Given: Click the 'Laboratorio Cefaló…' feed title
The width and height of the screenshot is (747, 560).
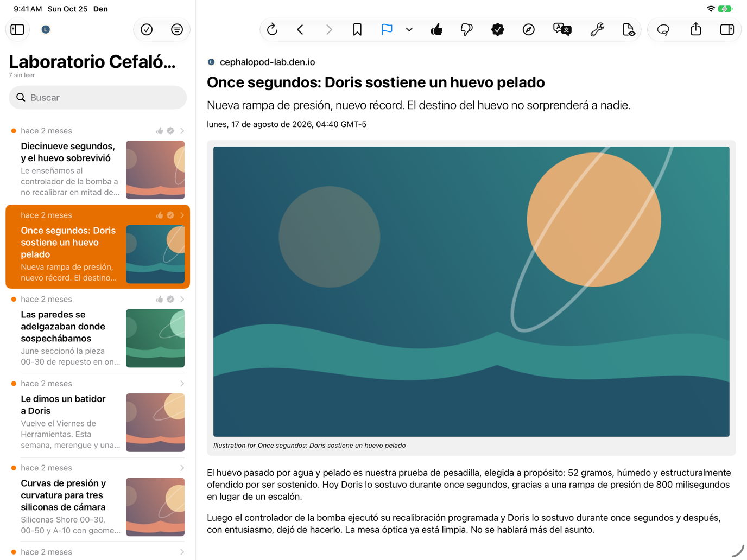Looking at the screenshot, I should (92, 62).
